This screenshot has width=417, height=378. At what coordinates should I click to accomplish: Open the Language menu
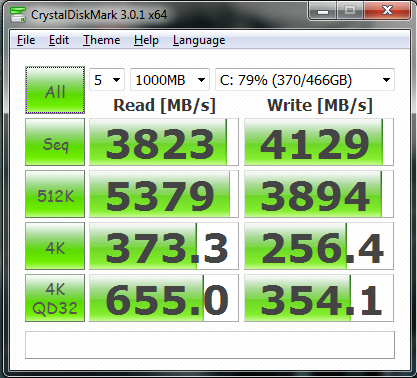tap(199, 40)
